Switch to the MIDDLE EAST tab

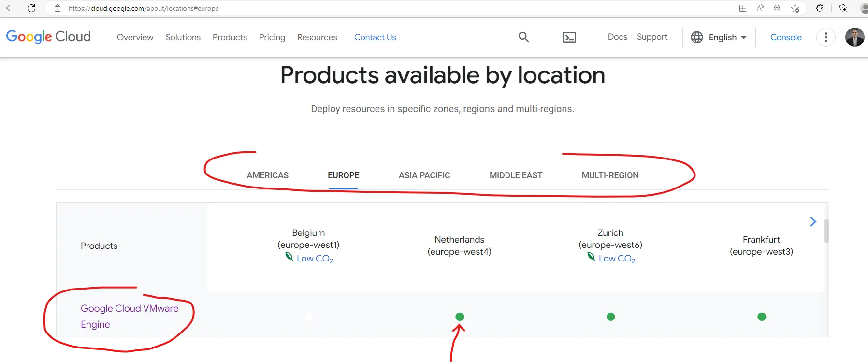tap(516, 175)
